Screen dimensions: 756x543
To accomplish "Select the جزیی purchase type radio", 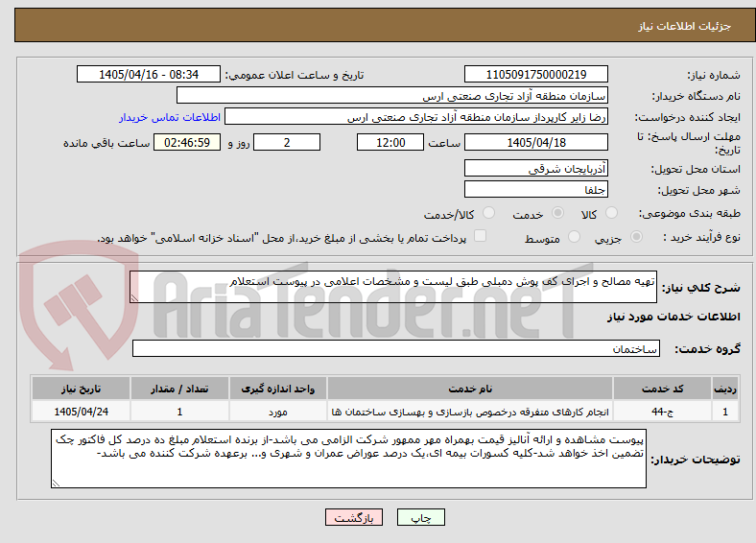I will point(636,237).
